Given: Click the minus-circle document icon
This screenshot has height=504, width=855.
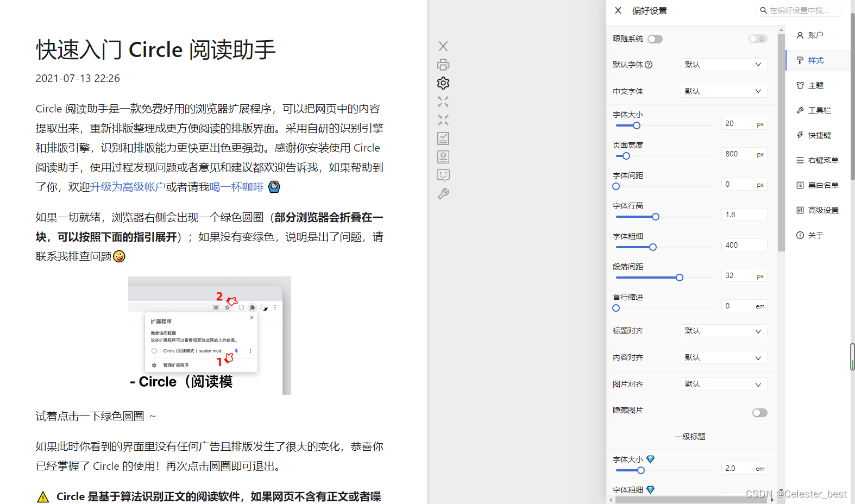Looking at the screenshot, I should [x=443, y=157].
